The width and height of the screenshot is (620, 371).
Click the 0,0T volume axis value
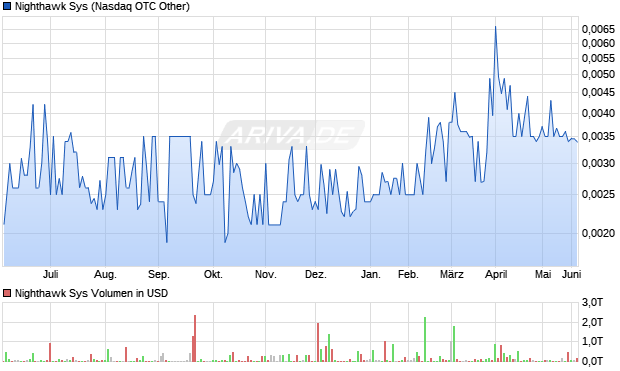click(x=592, y=361)
